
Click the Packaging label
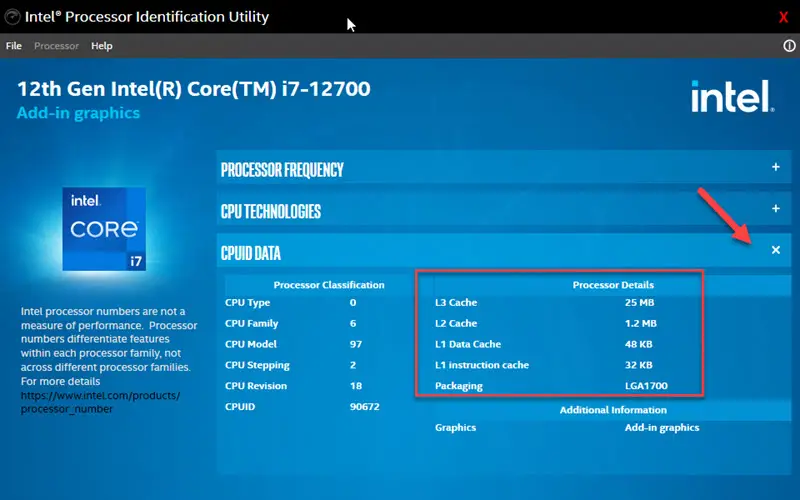pyautogui.click(x=459, y=386)
